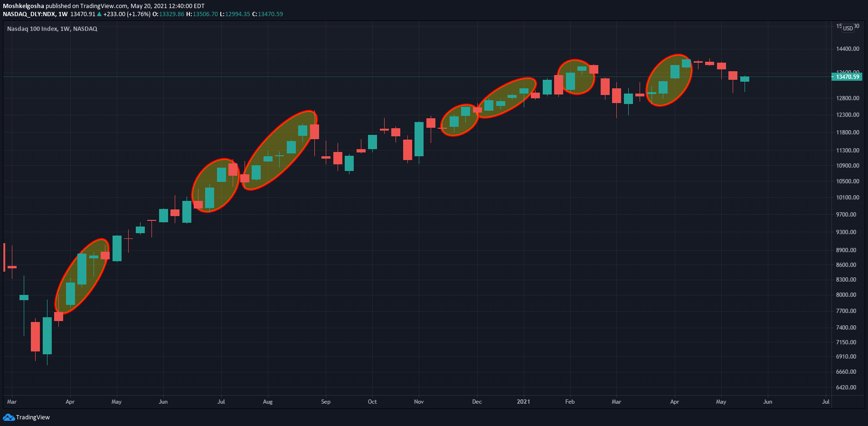Click the low value L:12994.35
868x426 pixels.
(x=235, y=14)
